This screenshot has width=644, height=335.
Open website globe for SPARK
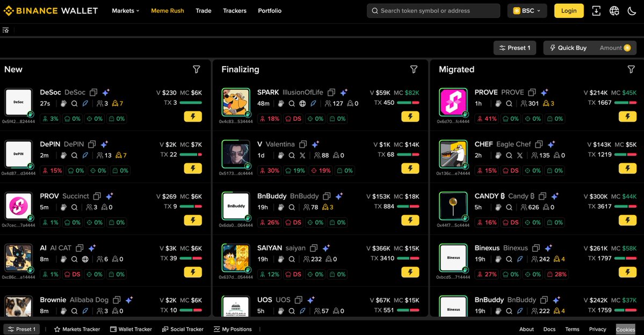coord(303,104)
